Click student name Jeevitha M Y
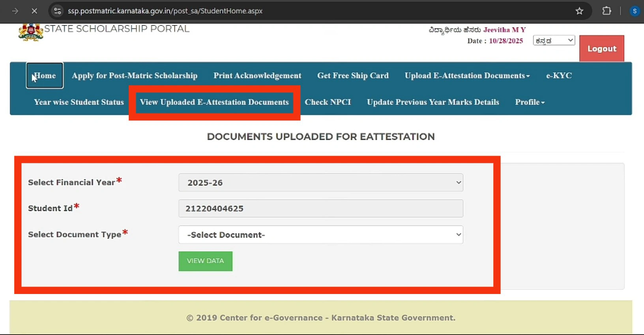The image size is (644, 335). (x=504, y=30)
